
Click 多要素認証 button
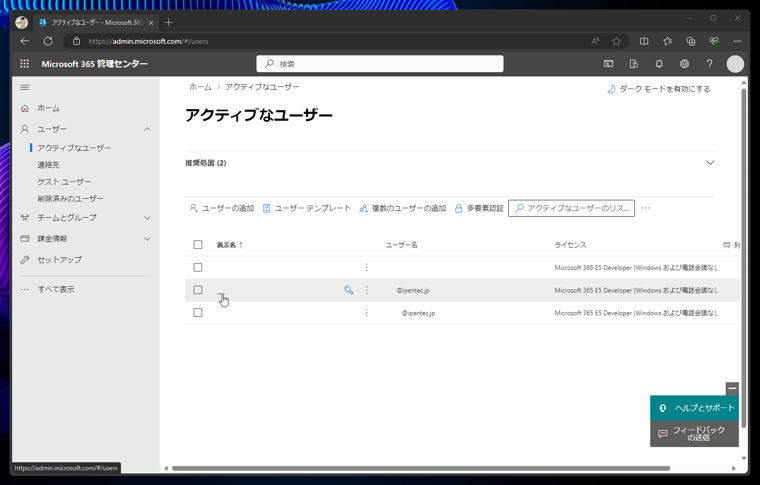click(479, 208)
